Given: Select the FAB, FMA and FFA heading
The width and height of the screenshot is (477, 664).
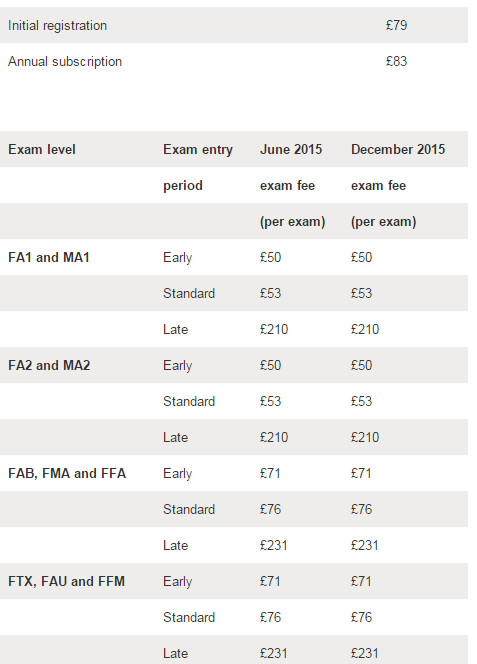Looking at the screenshot, I should [x=67, y=473].
